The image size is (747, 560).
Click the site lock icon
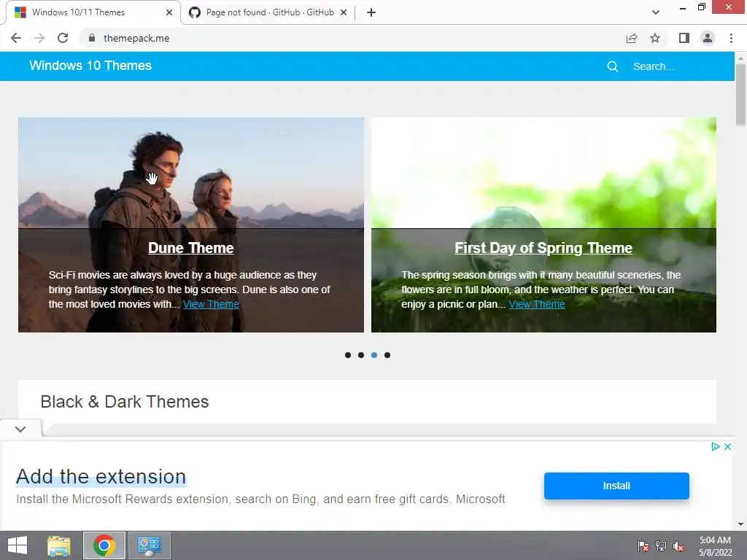[x=91, y=38]
